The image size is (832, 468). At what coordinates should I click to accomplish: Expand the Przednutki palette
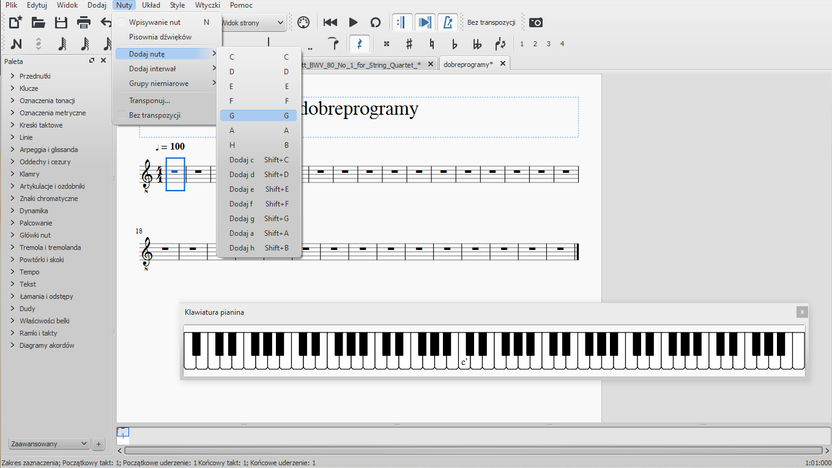click(x=12, y=76)
